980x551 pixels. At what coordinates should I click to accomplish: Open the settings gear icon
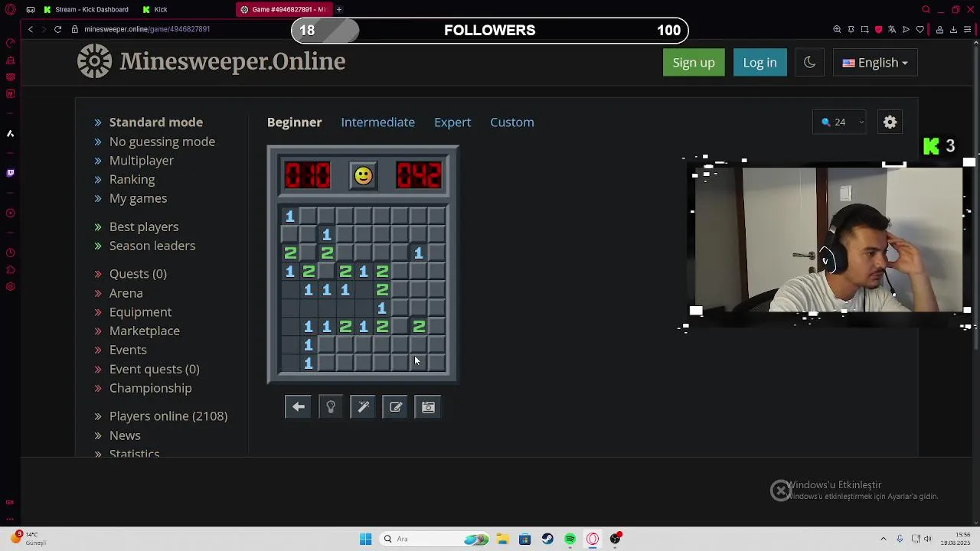tap(890, 122)
